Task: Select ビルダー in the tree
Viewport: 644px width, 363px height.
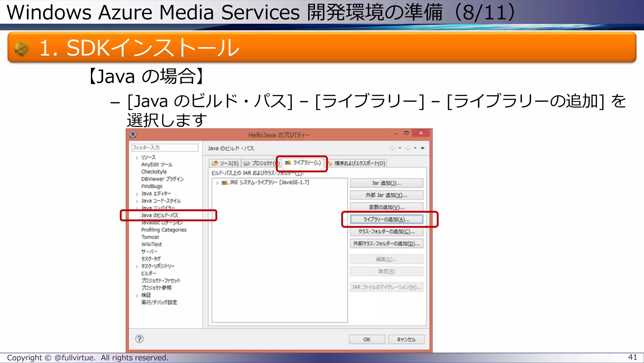Action: click(x=148, y=273)
